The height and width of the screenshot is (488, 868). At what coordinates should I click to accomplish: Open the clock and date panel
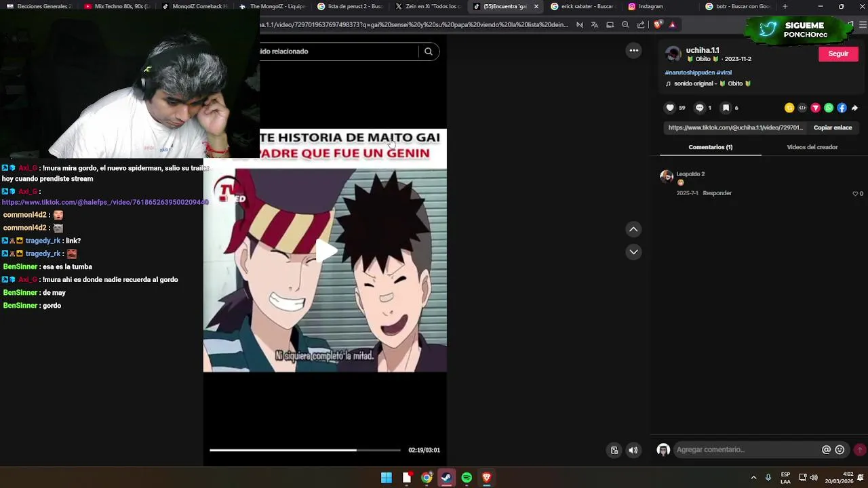[x=839, y=478]
